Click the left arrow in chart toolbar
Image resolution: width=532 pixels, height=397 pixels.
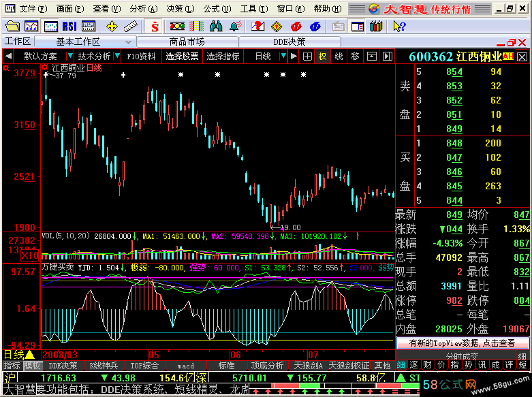(8, 57)
